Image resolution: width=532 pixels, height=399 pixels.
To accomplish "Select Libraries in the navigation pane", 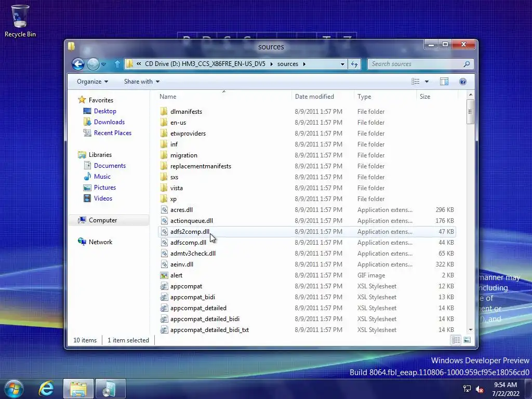I will pyautogui.click(x=100, y=155).
